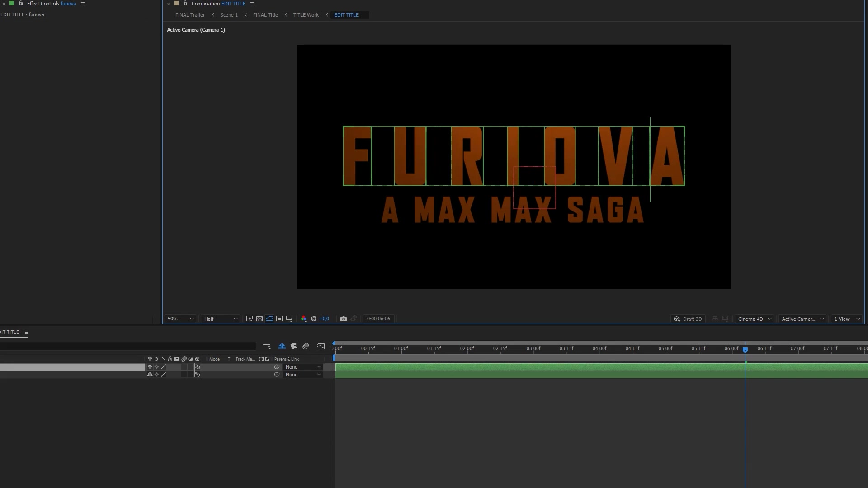Open second layer's Parent None dropdown

coord(302,375)
